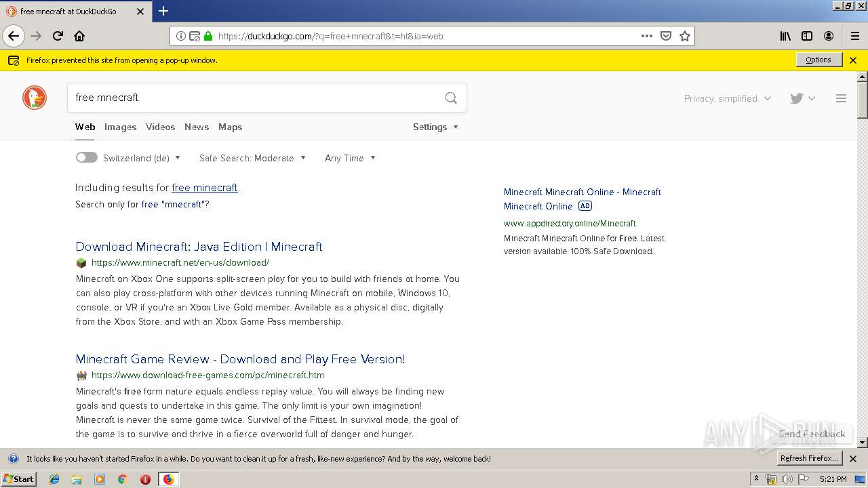Open the Safe Search: Moderate dropdown
This screenshot has width=868, height=488.
(x=252, y=158)
